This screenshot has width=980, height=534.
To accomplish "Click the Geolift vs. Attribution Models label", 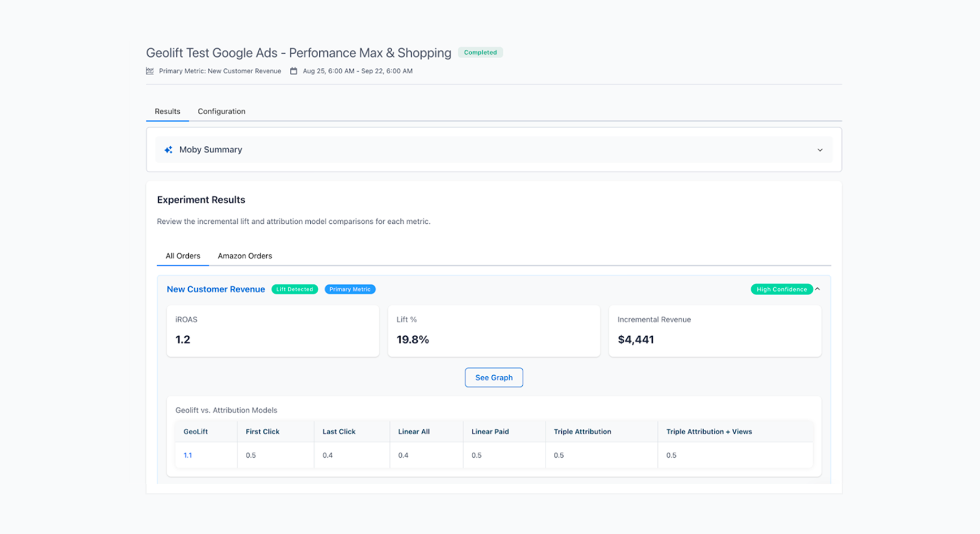I will point(226,410).
